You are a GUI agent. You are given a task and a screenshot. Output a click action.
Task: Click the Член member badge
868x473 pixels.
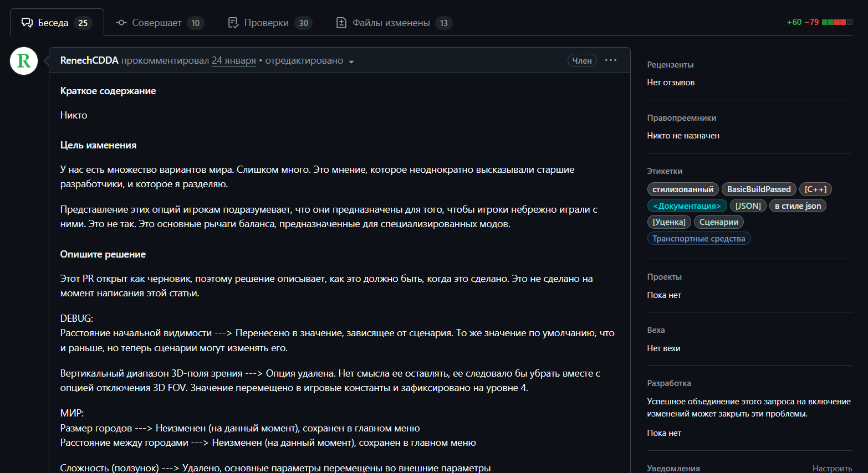(582, 60)
